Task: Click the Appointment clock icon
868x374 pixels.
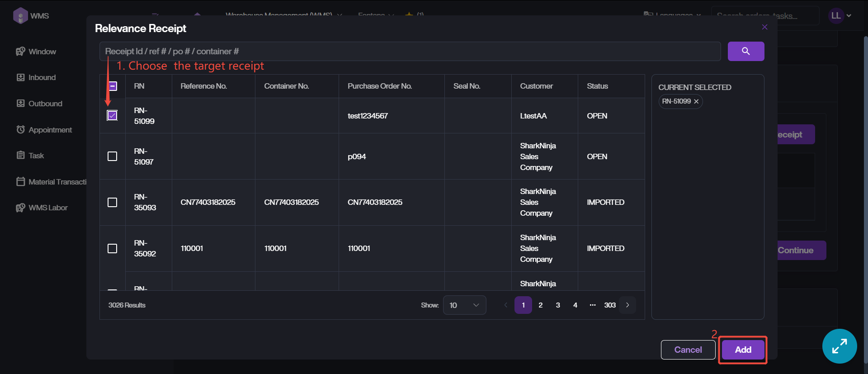Action: coord(20,130)
